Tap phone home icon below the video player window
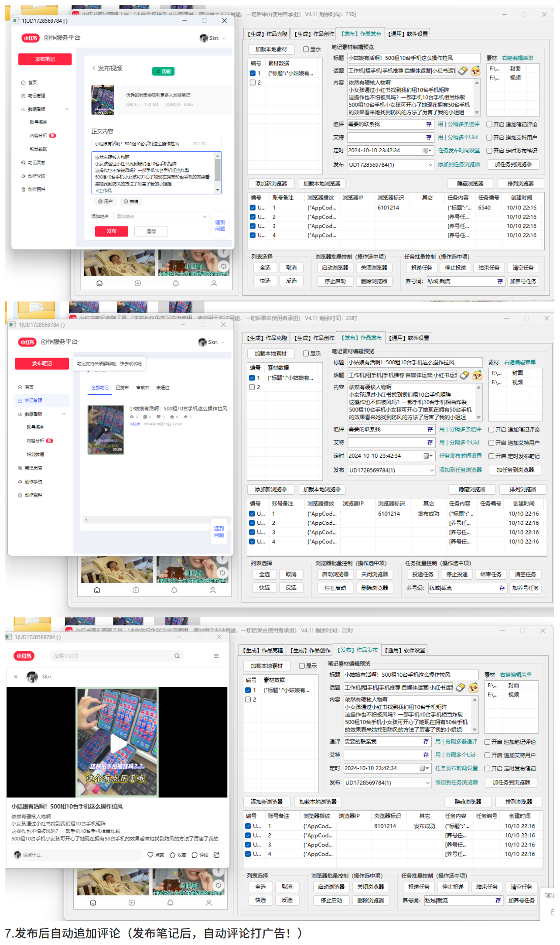The height and width of the screenshot is (945, 560). coord(93,902)
